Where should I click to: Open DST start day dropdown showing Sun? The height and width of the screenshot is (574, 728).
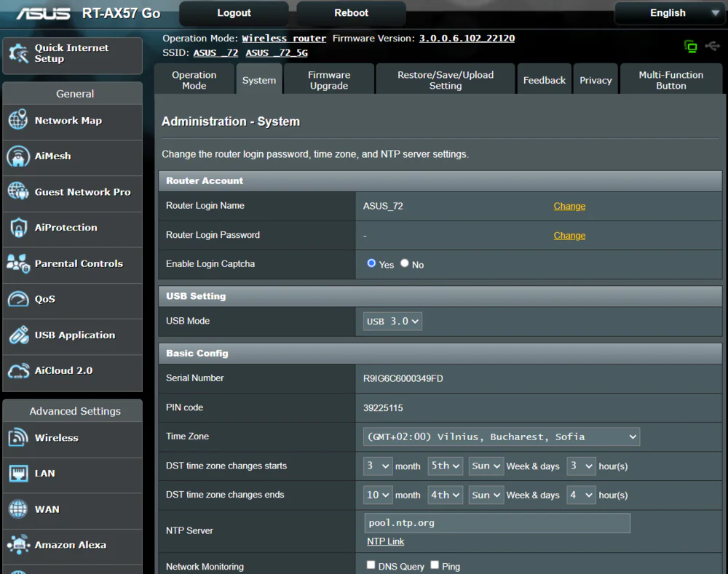tap(486, 466)
